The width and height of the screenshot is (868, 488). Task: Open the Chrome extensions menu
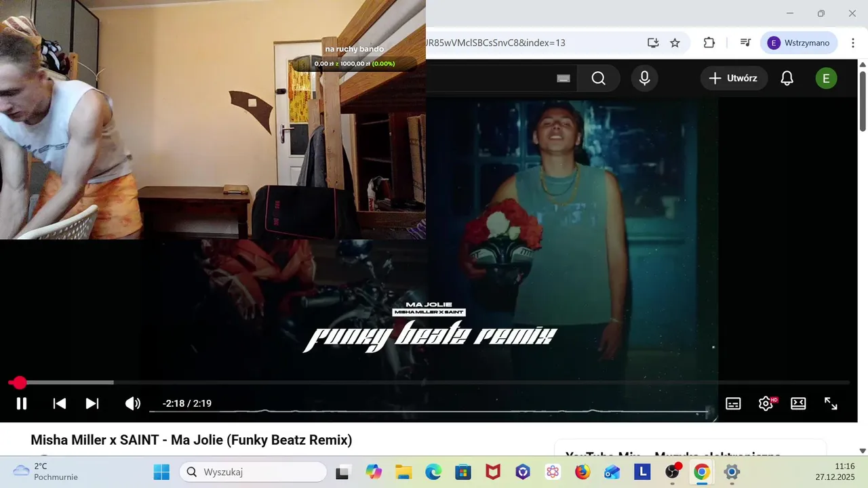click(x=709, y=43)
